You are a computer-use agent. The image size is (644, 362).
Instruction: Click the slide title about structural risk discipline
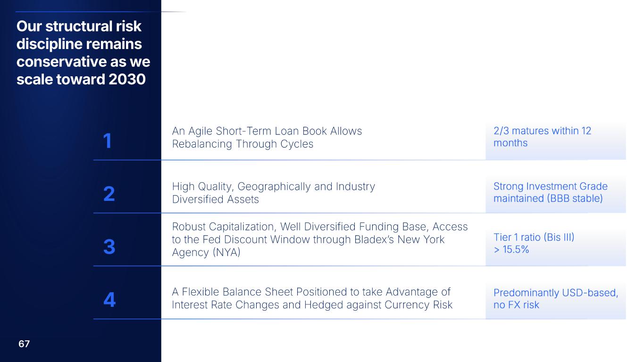click(x=83, y=52)
